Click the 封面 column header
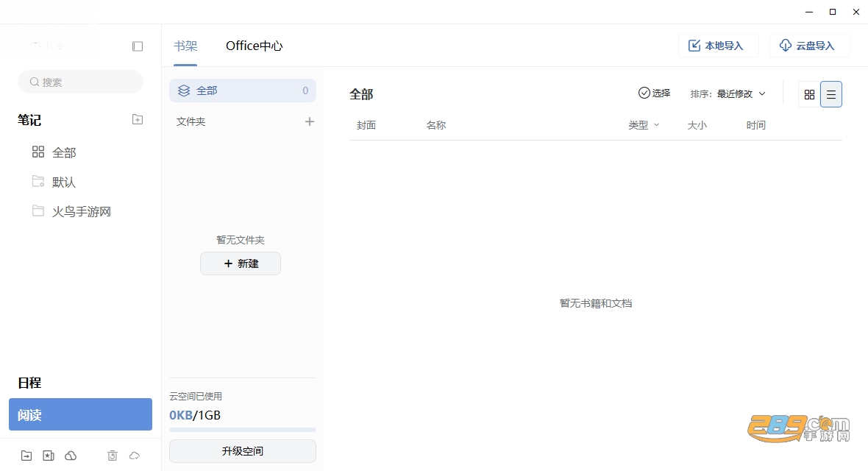Image resolution: width=868 pixels, height=471 pixels. pos(366,125)
